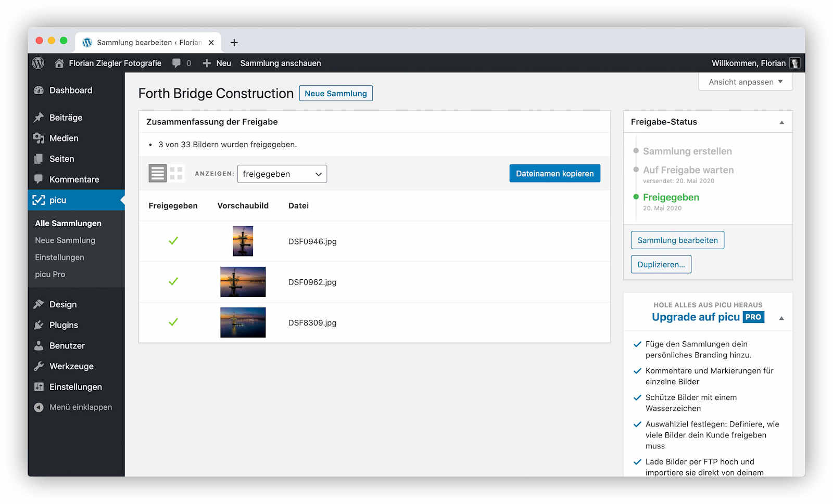Click Florian's user avatar icon

pos(794,63)
